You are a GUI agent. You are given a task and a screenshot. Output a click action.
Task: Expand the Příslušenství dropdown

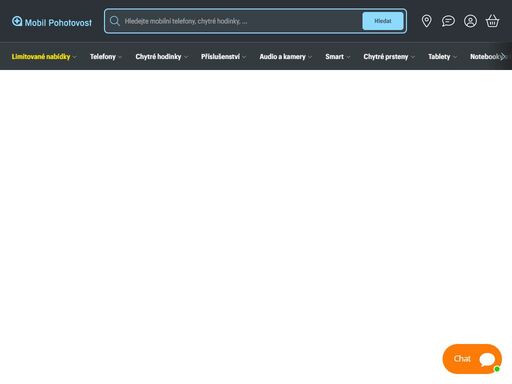tap(223, 57)
